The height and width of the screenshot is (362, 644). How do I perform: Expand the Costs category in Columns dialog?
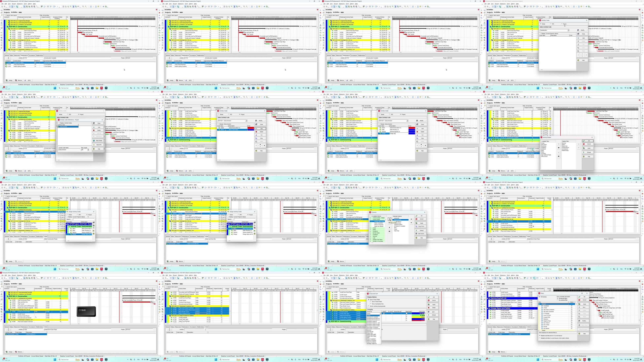(371, 228)
